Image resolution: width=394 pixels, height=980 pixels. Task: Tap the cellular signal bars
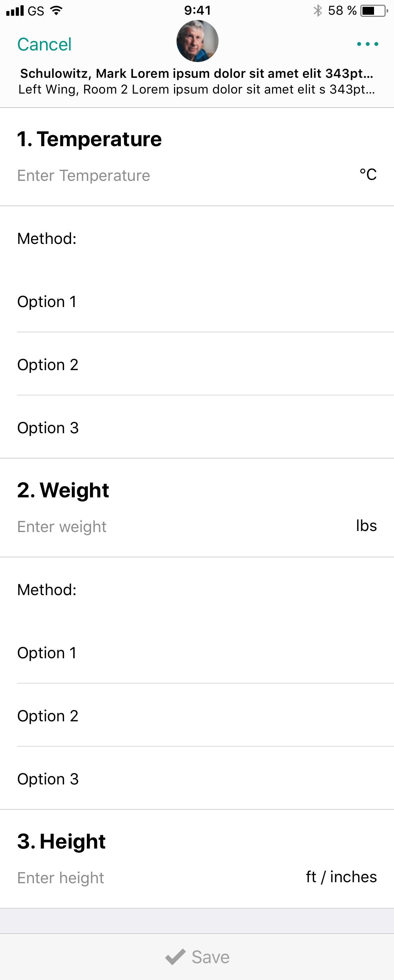pos(15,11)
